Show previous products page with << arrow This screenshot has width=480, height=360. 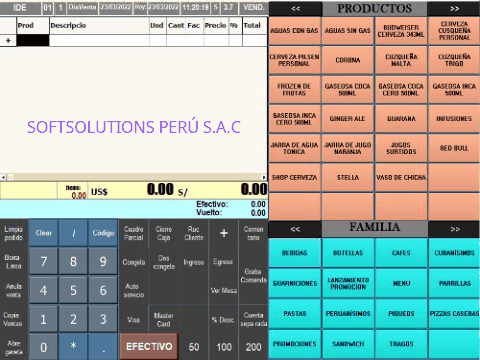pos(295,9)
